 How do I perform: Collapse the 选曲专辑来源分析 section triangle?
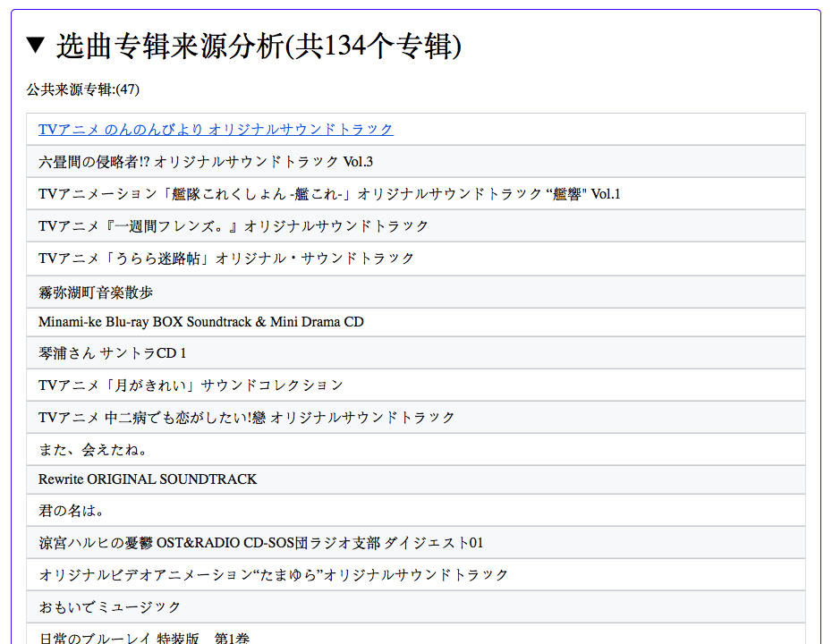(x=36, y=45)
